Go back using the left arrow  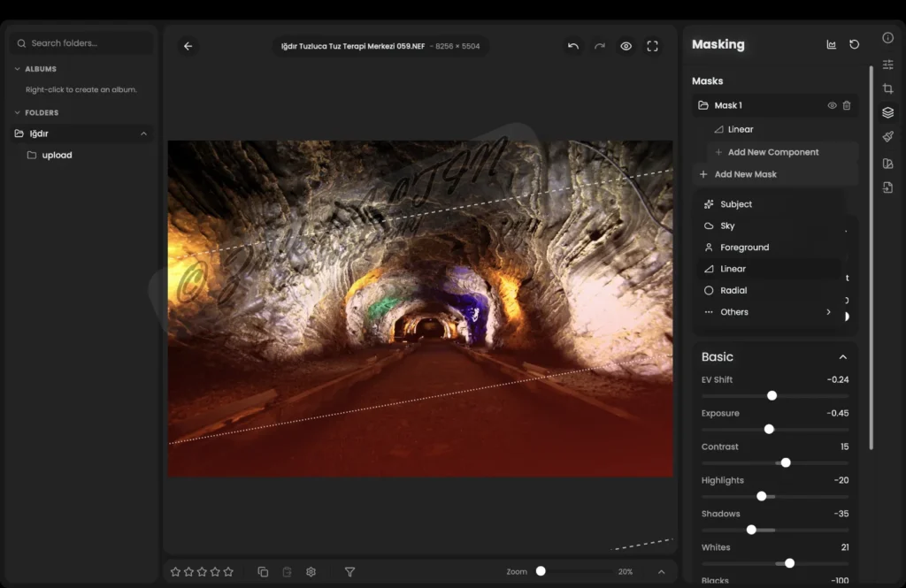coord(188,46)
